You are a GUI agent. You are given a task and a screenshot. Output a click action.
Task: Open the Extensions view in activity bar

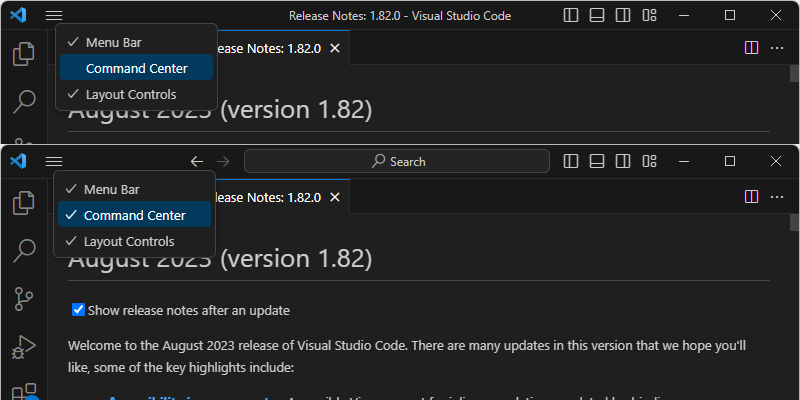(23, 392)
